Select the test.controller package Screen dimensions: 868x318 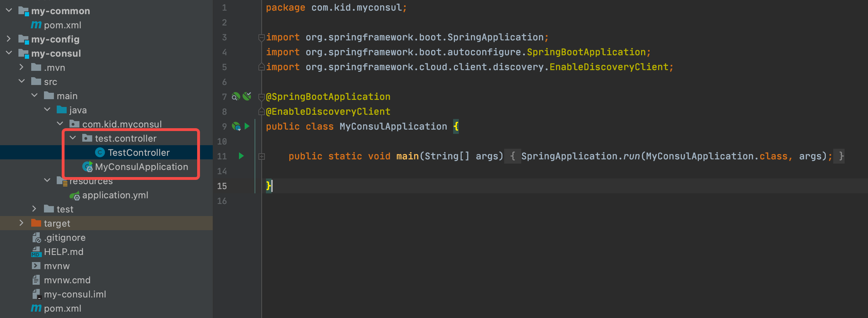click(x=126, y=138)
